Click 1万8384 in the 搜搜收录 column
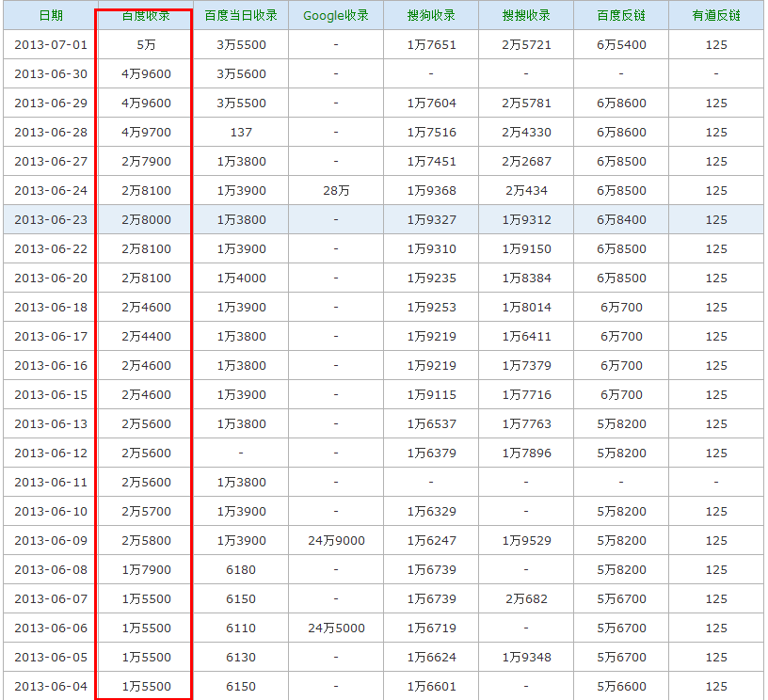The width and height of the screenshot is (768, 700). pos(526,278)
